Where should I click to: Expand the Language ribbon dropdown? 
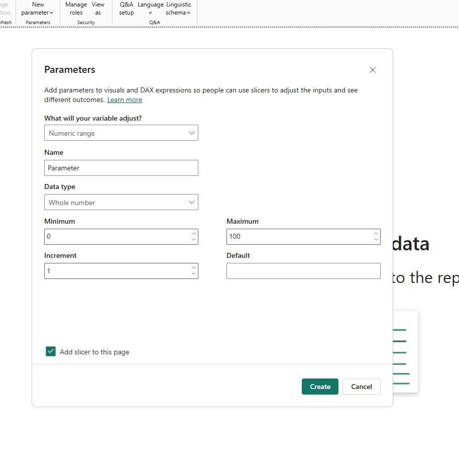coord(151,9)
